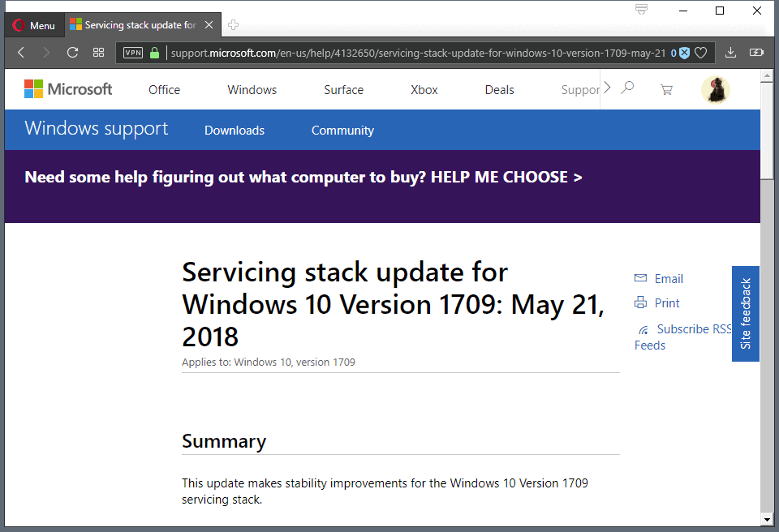The image size is (779, 532).
Task: Open the tab tiles grid icon near reload
Action: (x=99, y=52)
